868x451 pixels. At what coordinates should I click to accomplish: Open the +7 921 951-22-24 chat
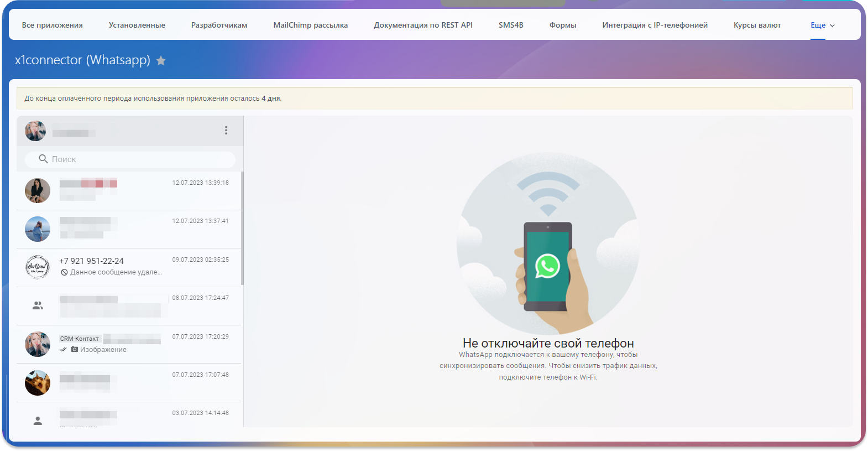click(129, 267)
